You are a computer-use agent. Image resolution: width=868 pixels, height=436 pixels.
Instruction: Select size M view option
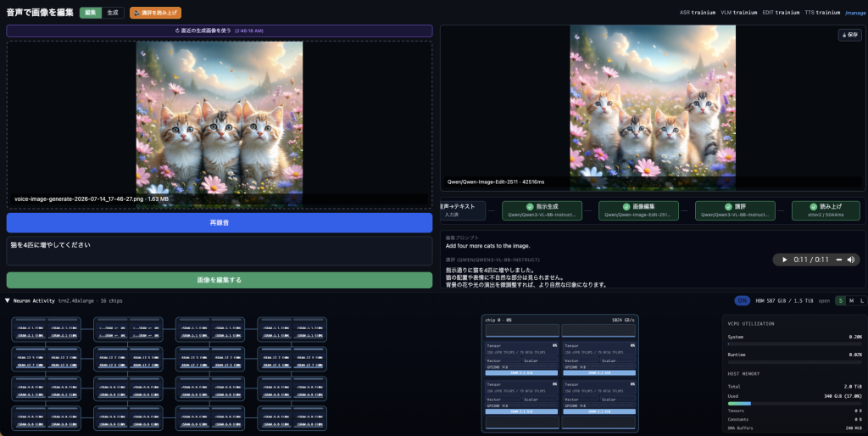[x=851, y=300]
